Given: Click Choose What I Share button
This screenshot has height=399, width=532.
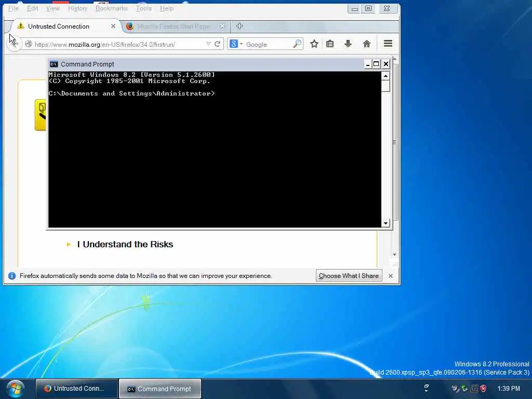Looking at the screenshot, I should click(349, 276).
